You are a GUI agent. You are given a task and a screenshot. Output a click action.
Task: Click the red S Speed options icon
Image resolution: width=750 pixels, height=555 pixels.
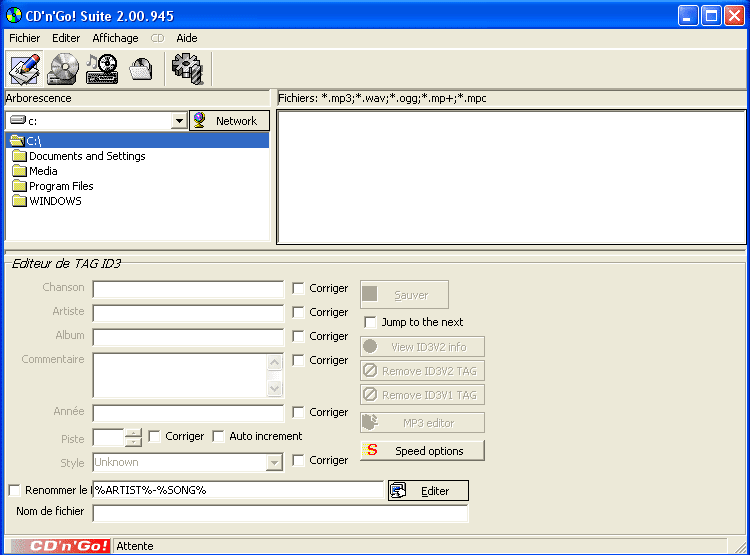[372, 450]
